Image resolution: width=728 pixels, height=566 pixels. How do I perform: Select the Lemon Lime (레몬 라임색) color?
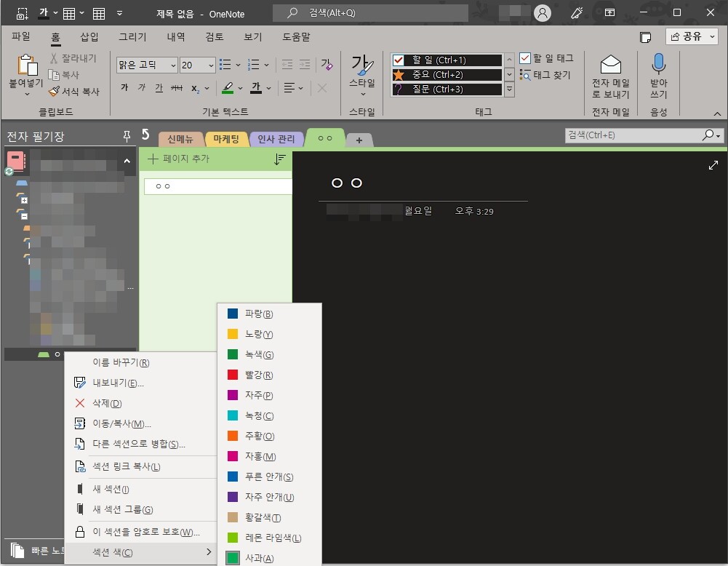[269, 538]
